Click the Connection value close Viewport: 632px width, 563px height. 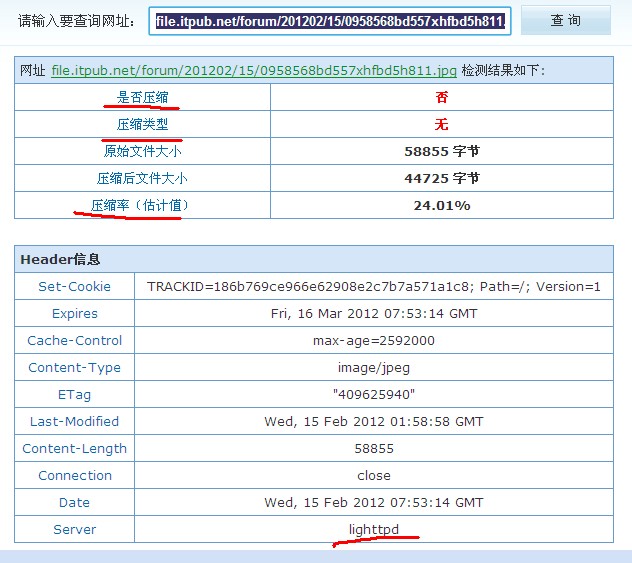pos(373,475)
